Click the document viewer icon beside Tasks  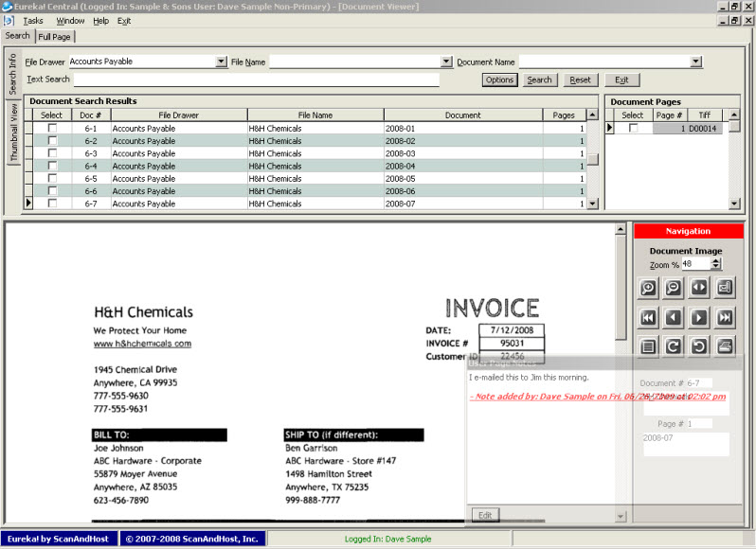9,21
